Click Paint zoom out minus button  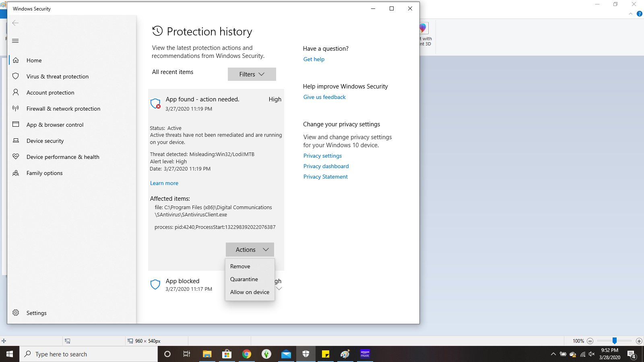click(x=590, y=341)
